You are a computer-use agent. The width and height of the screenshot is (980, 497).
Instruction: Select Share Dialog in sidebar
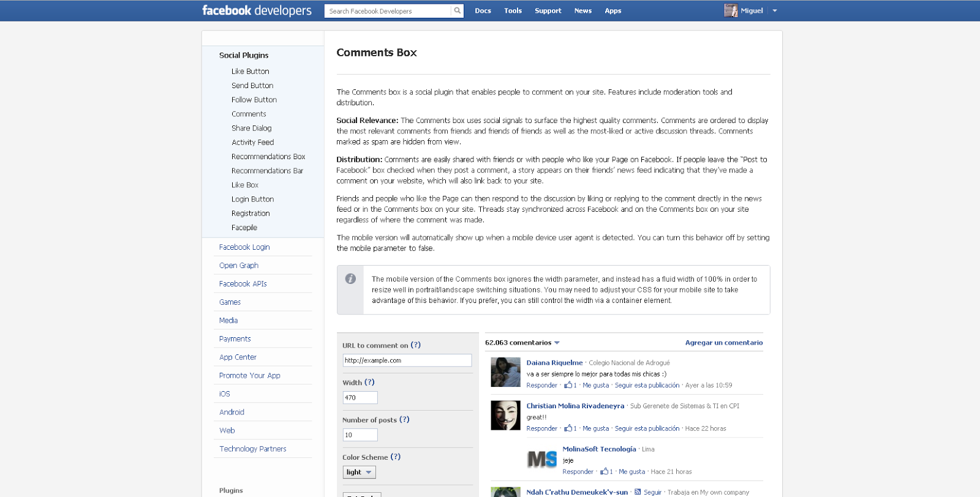tap(251, 128)
